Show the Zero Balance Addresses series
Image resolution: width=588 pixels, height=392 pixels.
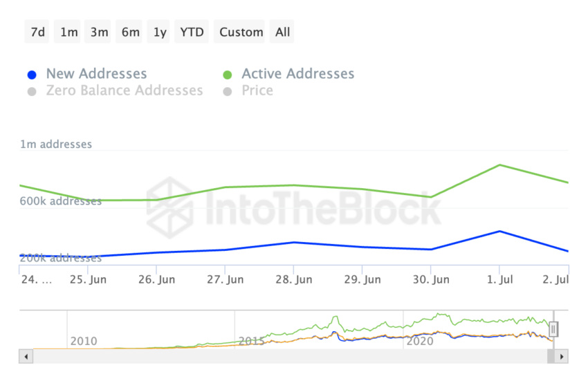point(124,91)
